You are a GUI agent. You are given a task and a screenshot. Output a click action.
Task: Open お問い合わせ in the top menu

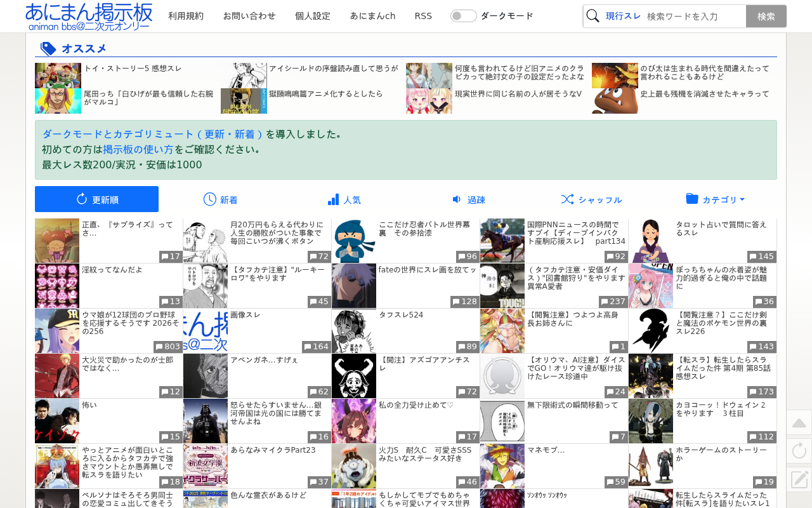[249, 16]
